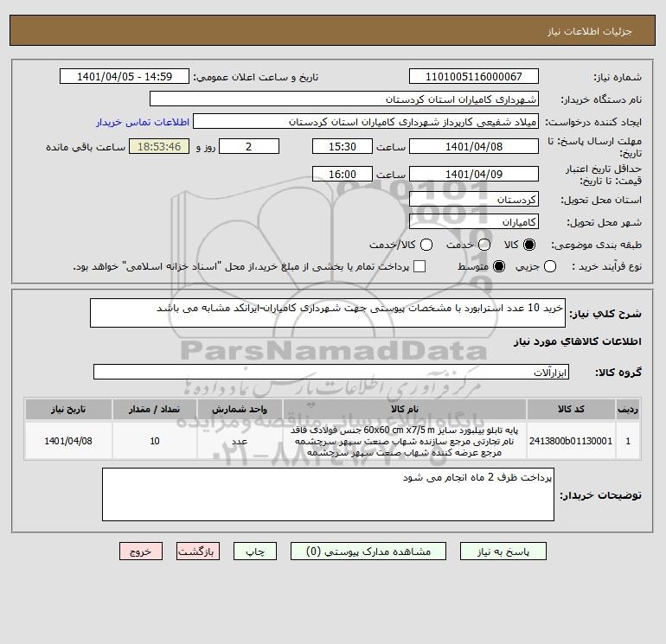The width and height of the screenshot is (666, 644).
Task: Click the request creator field
Action: (366, 121)
